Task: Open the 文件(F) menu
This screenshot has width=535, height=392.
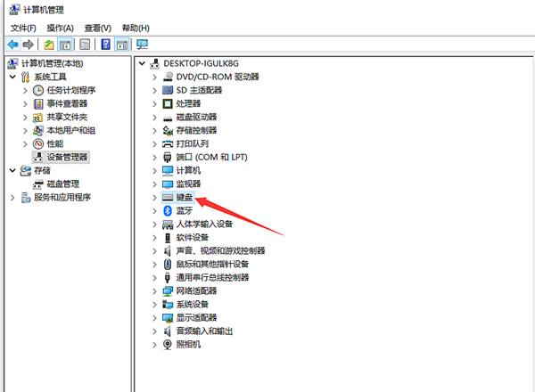Action: click(x=23, y=28)
